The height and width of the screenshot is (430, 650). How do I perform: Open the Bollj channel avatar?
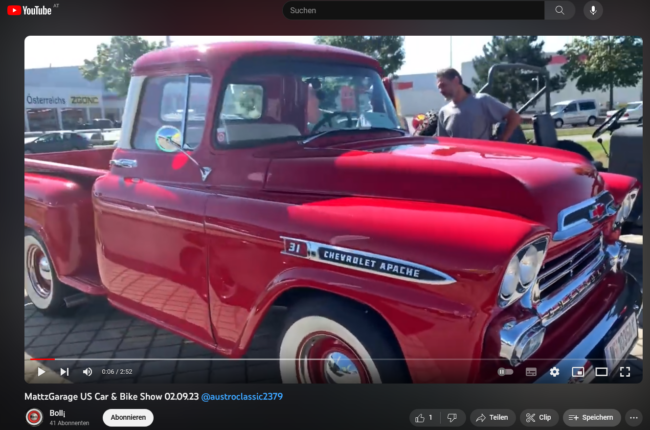click(34, 417)
